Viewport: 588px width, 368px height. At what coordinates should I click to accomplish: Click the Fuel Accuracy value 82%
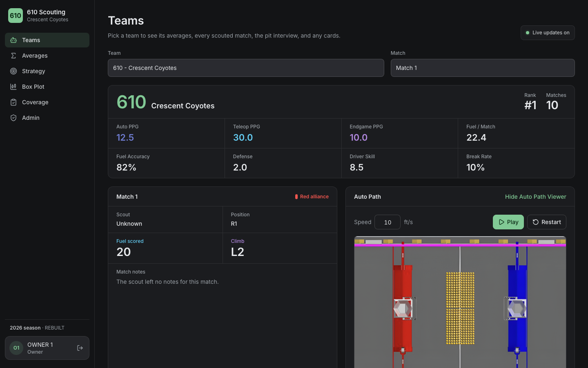pyautogui.click(x=126, y=167)
